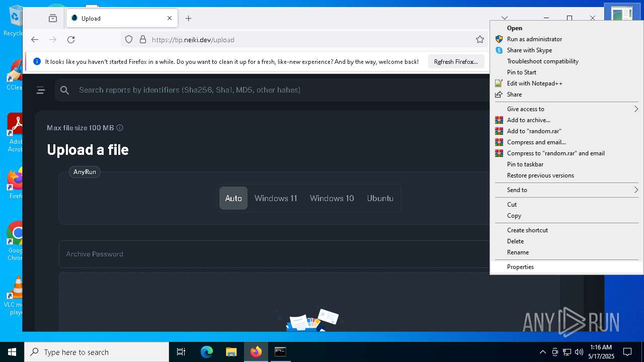The image size is (644, 362).
Task: Choose Create shortcut
Action: tap(567, 230)
